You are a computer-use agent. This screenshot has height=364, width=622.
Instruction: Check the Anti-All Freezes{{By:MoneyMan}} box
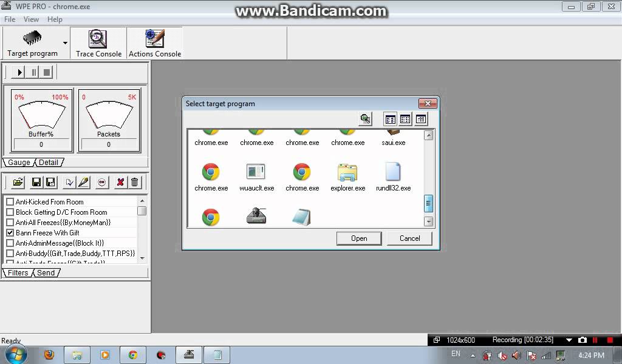coord(10,222)
